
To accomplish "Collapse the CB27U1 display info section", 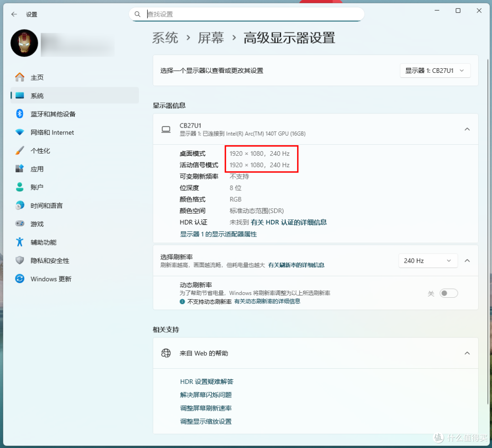I will click(467, 129).
